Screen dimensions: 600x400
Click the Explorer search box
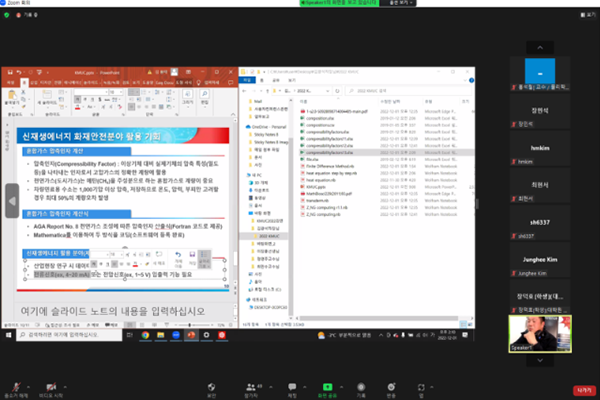[x=408, y=91]
